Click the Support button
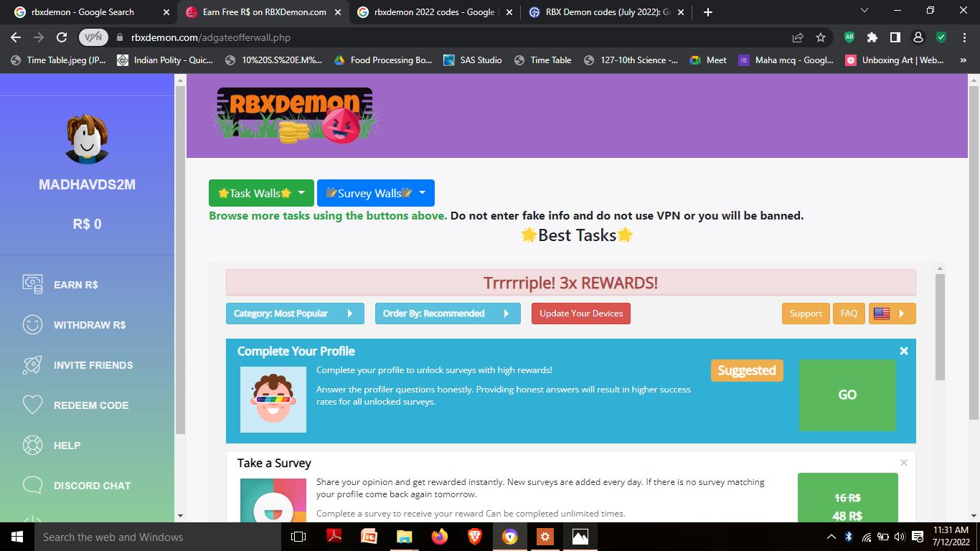This screenshot has height=551, width=980. [x=806, y=314]
